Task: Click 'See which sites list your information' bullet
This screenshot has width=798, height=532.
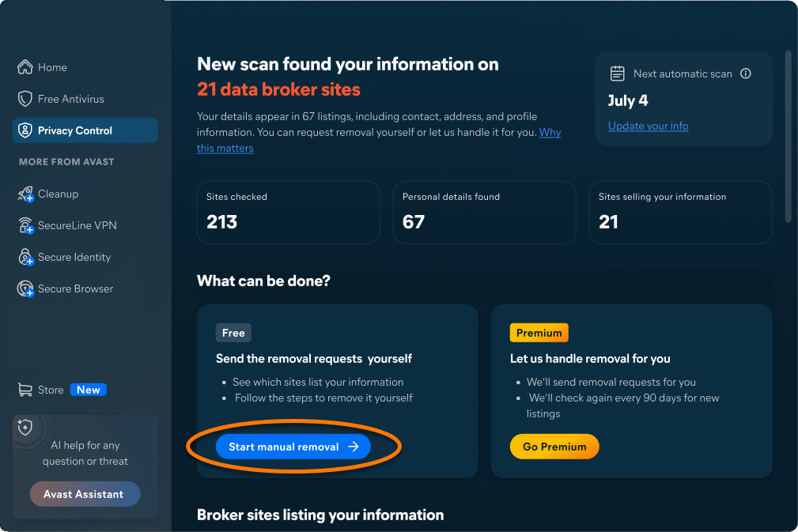Action: (318, 382)
